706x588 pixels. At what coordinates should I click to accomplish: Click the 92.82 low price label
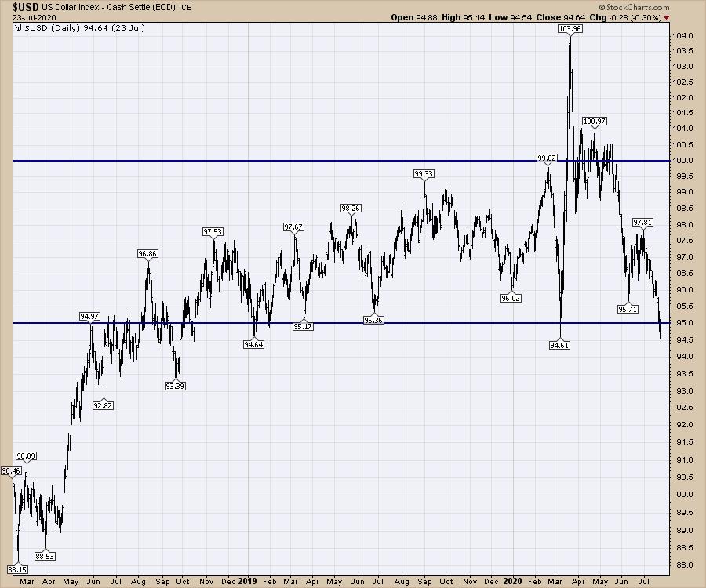click(x=103, y=405)
